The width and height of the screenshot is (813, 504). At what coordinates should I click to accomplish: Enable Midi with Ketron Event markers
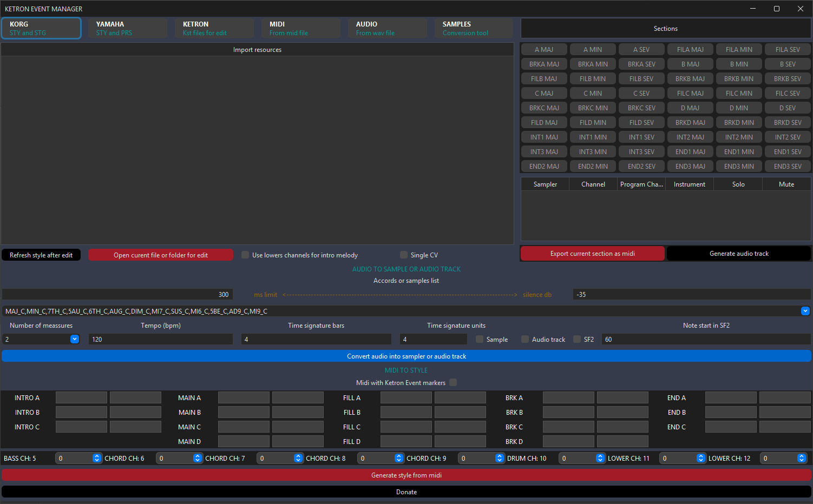coord(453,382)
